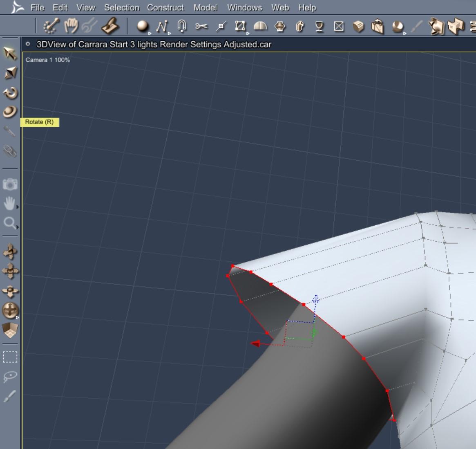
Task: Click the dimmed wrench tool in the top toolbar
Action: [x=90, y=26]
